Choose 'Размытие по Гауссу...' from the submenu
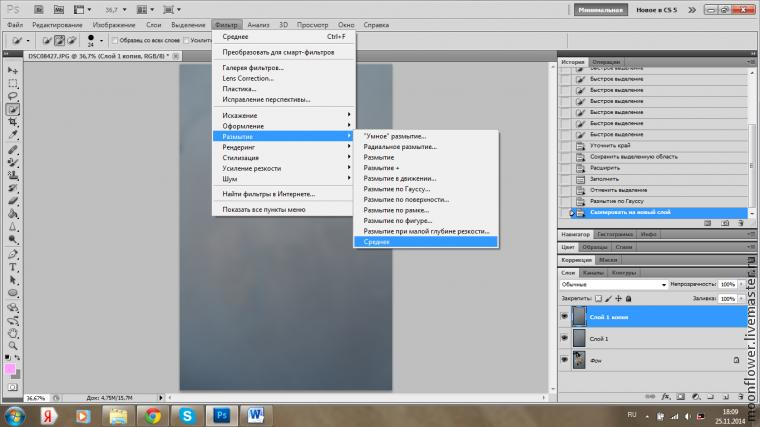Image resolution: width=760 pixels, height=427 pixels. pyautogui.click(x=396, y=189)
